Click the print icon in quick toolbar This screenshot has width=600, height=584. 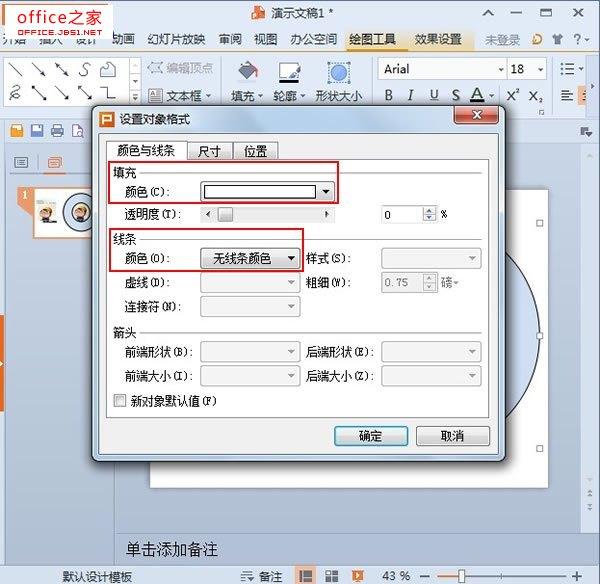[x=57, y=131]
